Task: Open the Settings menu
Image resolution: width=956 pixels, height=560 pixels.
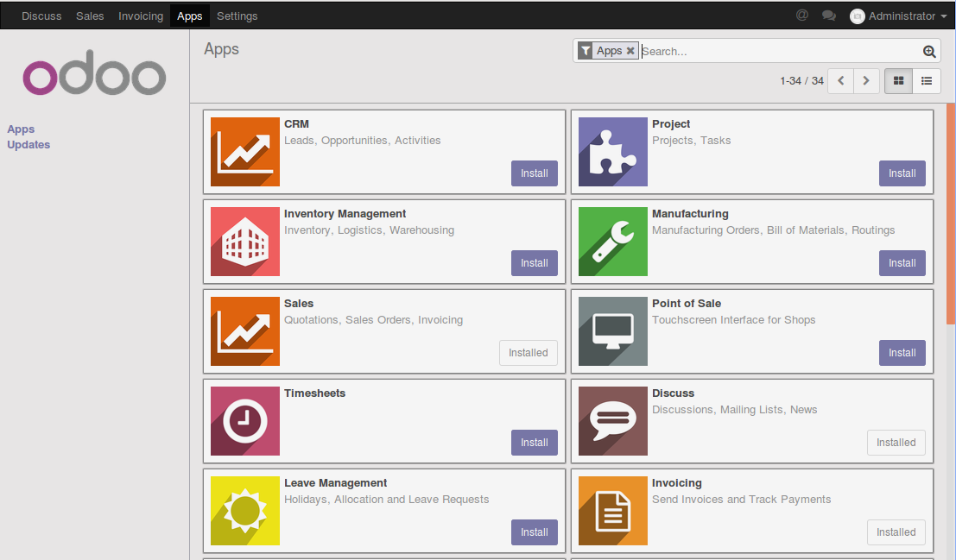Action: point(237,16)
